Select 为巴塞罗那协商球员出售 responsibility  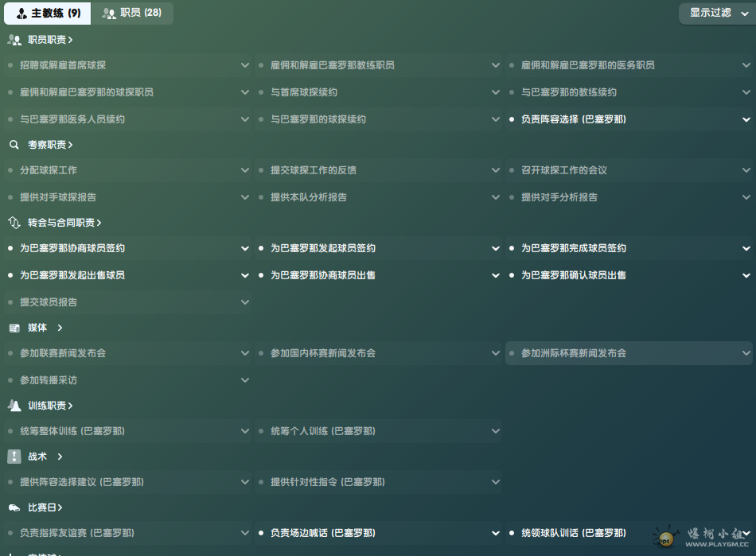pyautogui.click(x=379, y=275)
